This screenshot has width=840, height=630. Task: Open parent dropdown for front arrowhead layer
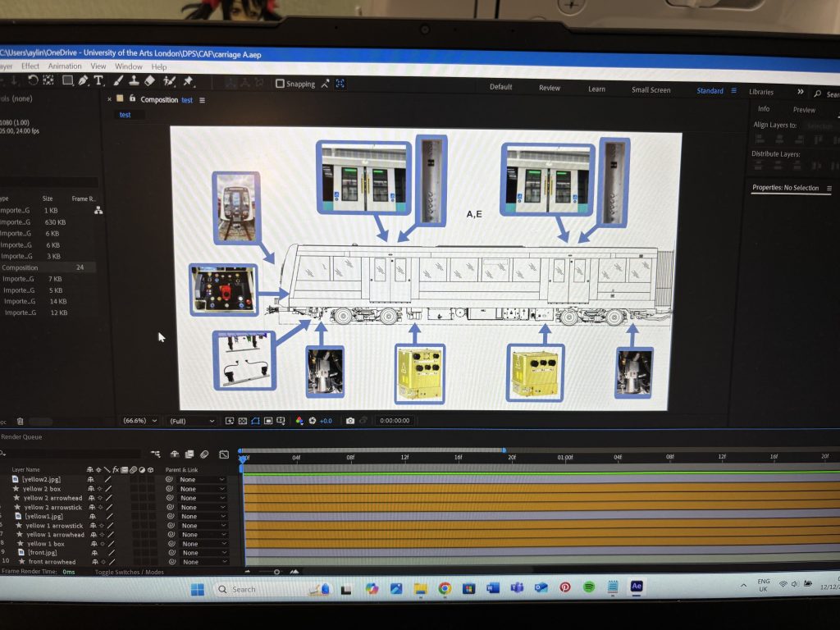[204, 562]
